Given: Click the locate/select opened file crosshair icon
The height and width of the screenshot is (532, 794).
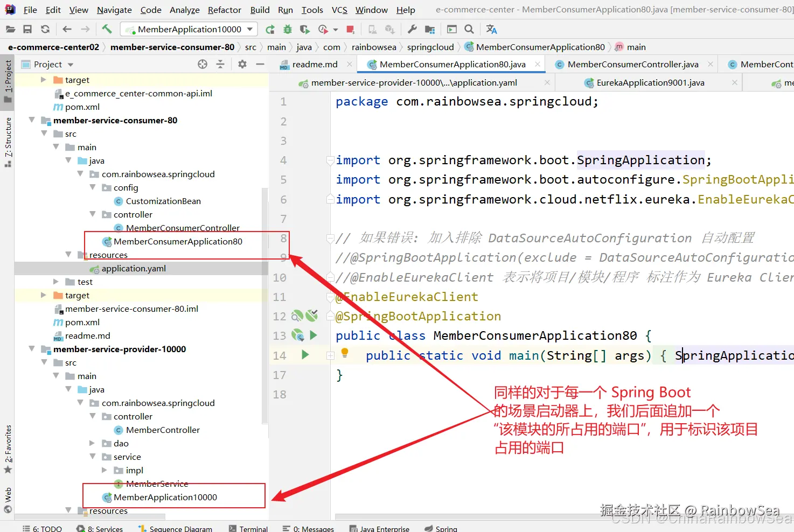Looking at the screenshot, I should pyautogui.click(x=203, y=64).
